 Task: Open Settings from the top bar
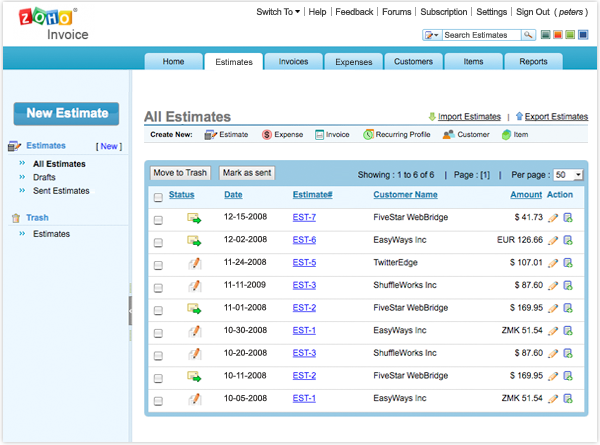click(x=491, y=12)
